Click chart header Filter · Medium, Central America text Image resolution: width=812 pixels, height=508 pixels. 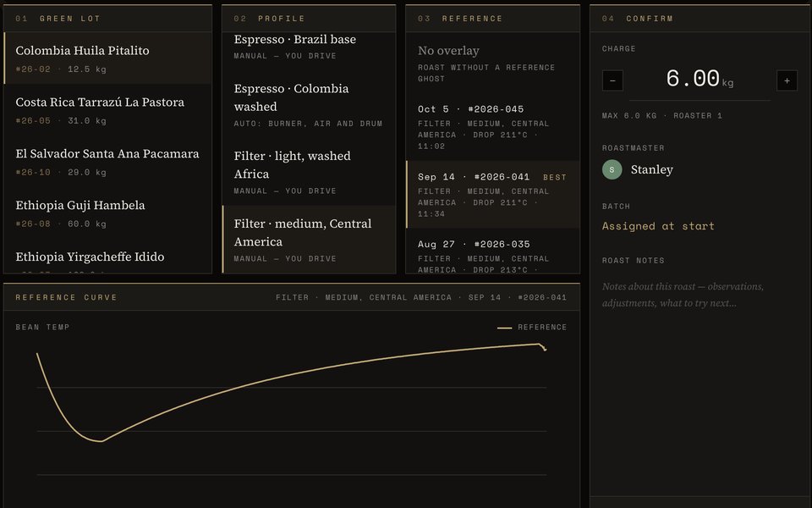pos(363,297)
